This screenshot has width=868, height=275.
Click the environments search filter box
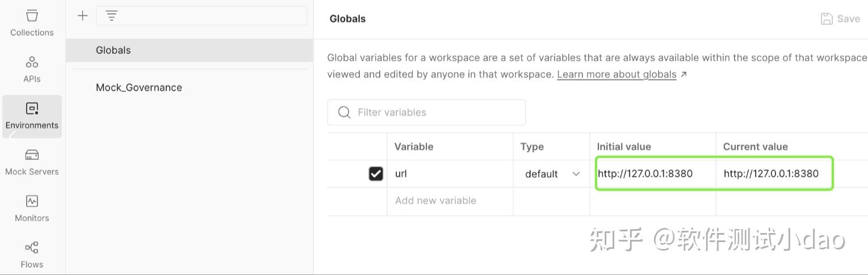[x=210, y=16]
